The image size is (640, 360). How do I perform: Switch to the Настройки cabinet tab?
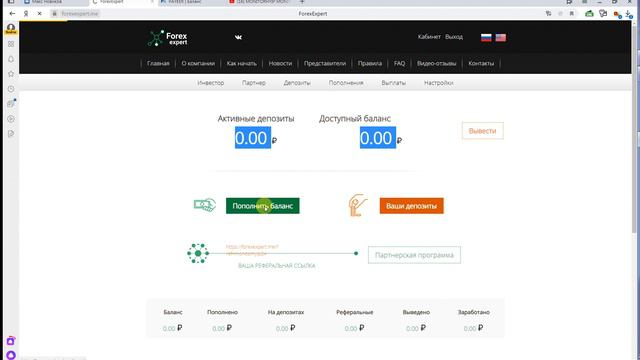click(x=439, y=83)
